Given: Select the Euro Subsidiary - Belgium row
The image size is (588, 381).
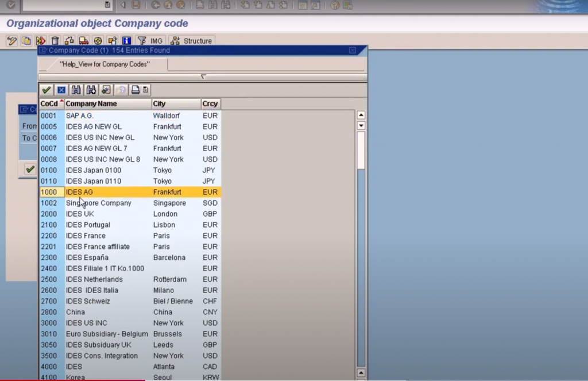Looking at the screenshot, I should 130,334.
